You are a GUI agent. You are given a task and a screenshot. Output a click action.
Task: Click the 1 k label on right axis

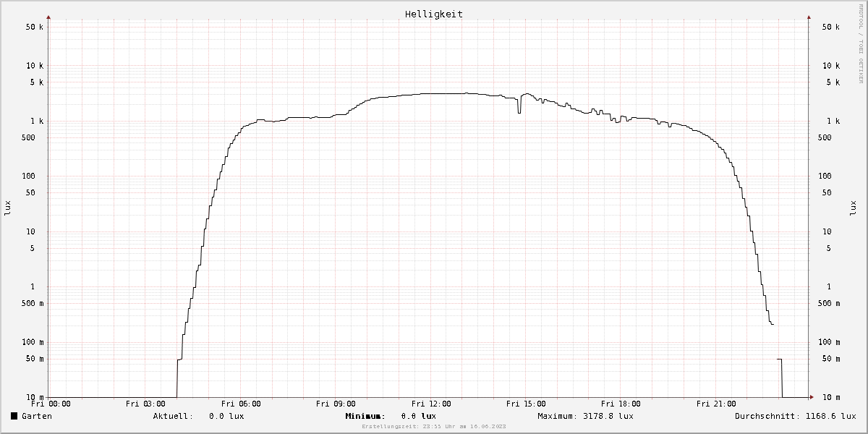(833, 121)
